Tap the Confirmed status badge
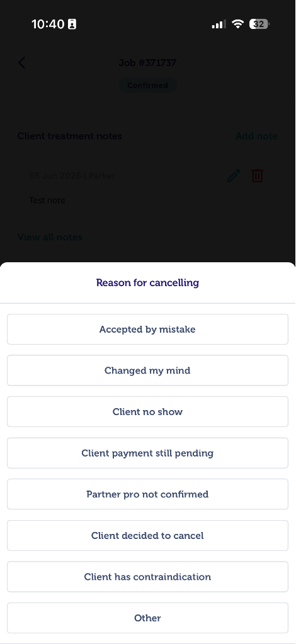Screen dimensions: 296x644 pos(147,86)
